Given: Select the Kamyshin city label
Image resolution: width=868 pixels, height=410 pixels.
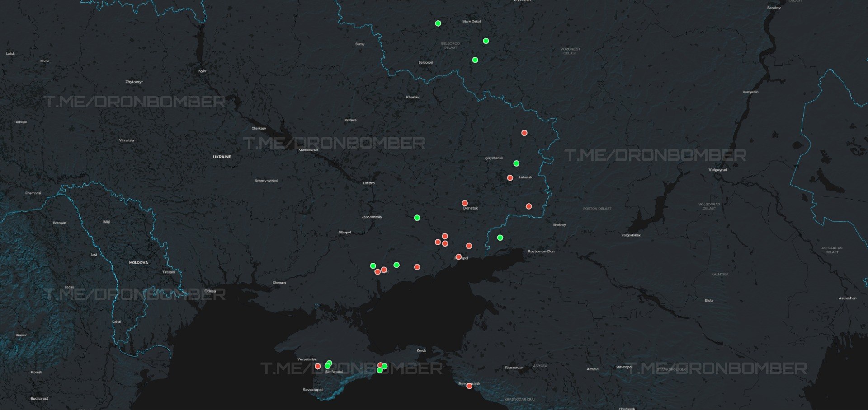Looking at the screenshot, I should (751, 92).
